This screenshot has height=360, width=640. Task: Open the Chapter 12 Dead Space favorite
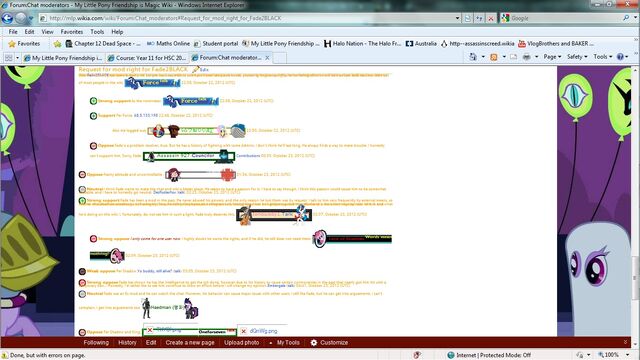[103, 43]
